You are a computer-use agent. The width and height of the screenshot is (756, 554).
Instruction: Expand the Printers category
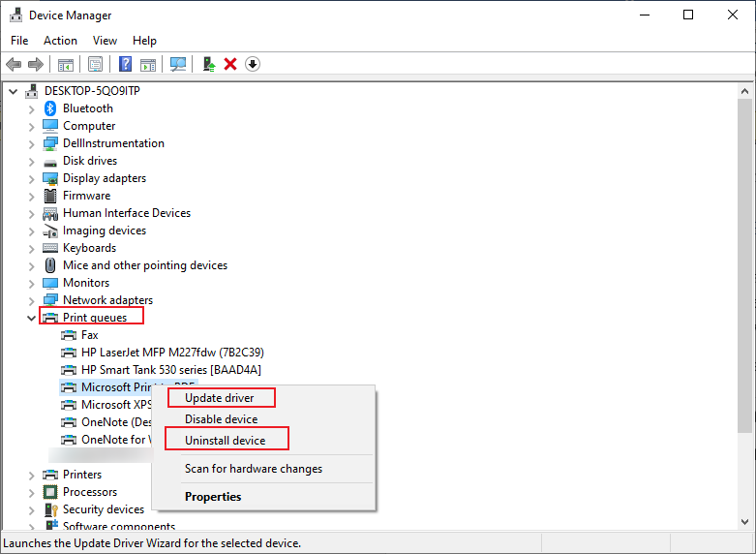click(x=31, y=476)
